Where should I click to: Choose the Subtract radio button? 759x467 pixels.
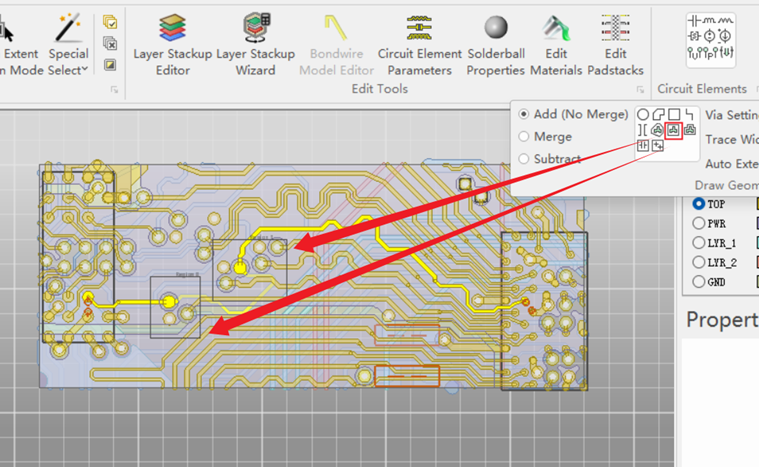(524, 159)
